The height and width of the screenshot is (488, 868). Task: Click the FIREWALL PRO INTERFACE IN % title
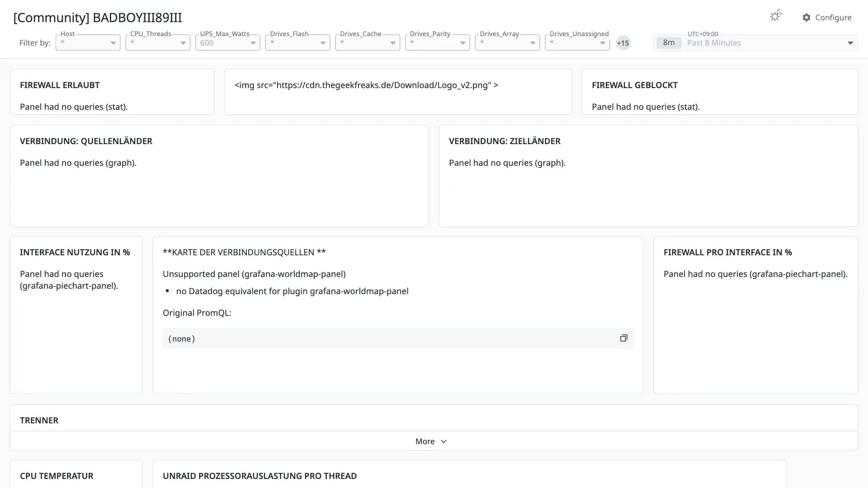[x=728, y=252]
